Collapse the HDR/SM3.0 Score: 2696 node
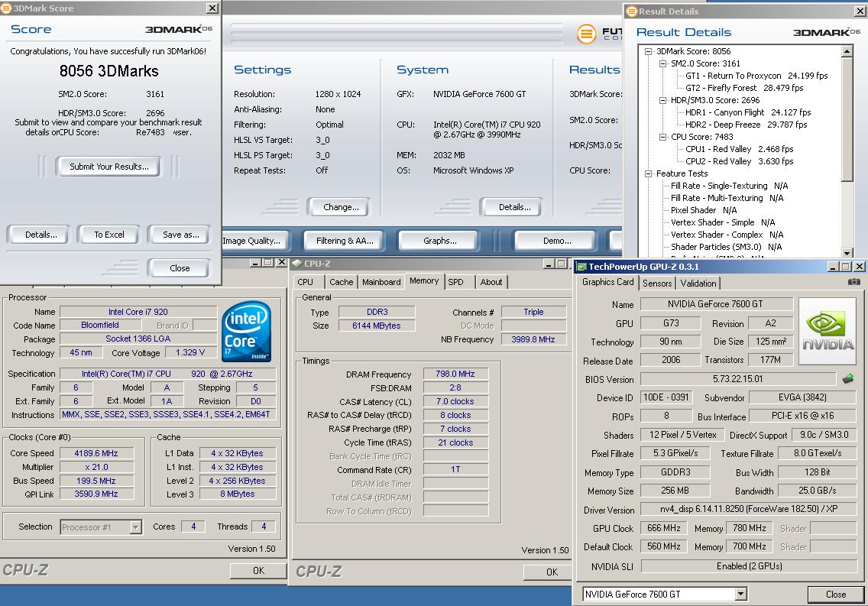Screen dimensions: 868x606 662,100
